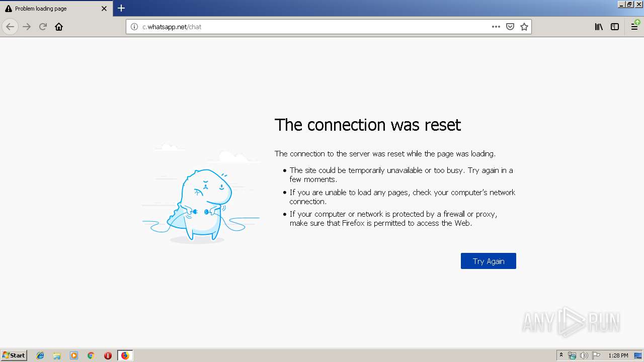The image size is (644, 362).
Task: Click the forward navigation arrow
Action: 27,27
